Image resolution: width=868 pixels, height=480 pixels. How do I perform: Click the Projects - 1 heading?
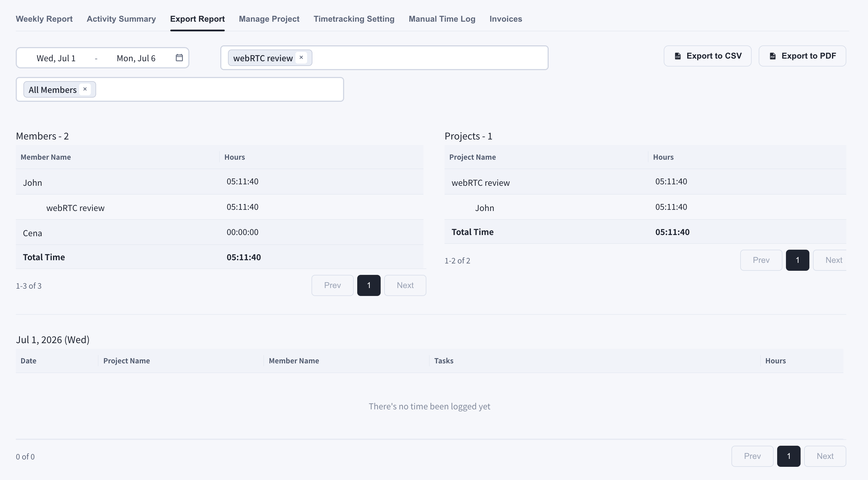(468, 136)
